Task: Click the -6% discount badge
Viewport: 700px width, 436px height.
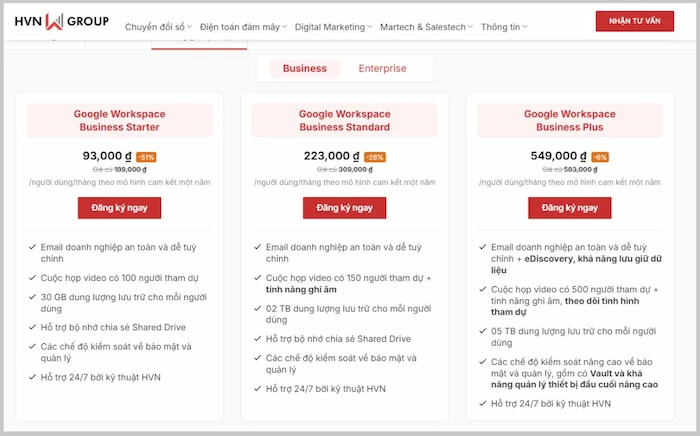Action: pyautogui.click(x=600, y=157)
